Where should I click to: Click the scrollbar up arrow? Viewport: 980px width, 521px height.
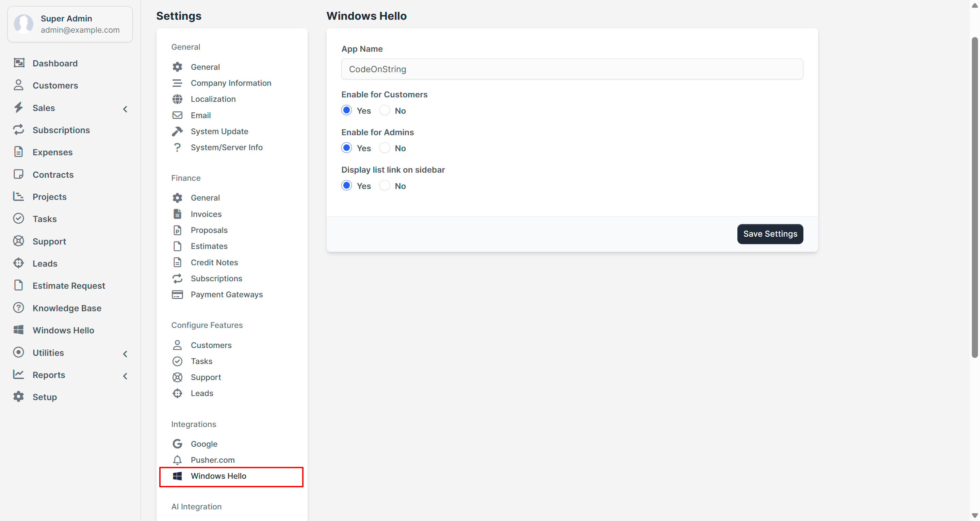(x=975, y=5)
